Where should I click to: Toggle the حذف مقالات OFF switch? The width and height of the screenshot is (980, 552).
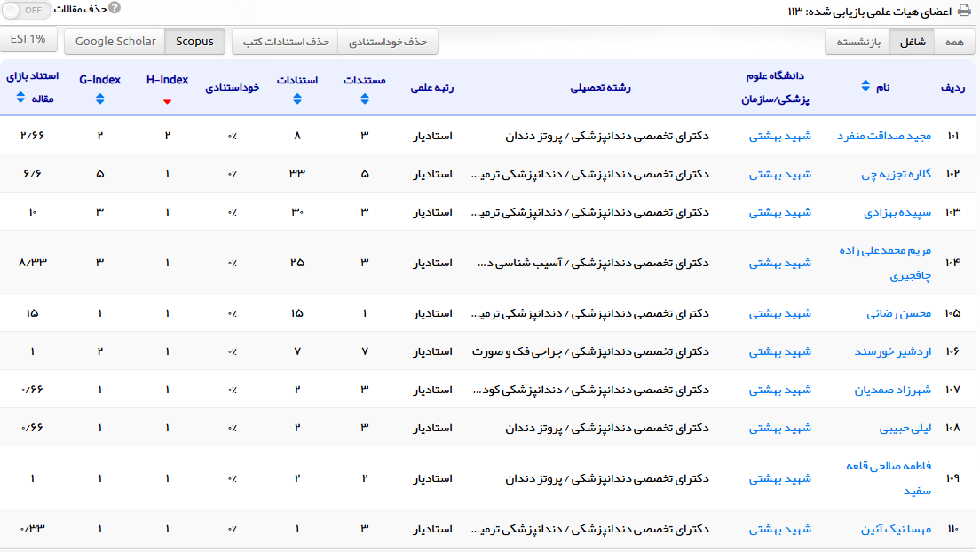click(28, 10)
